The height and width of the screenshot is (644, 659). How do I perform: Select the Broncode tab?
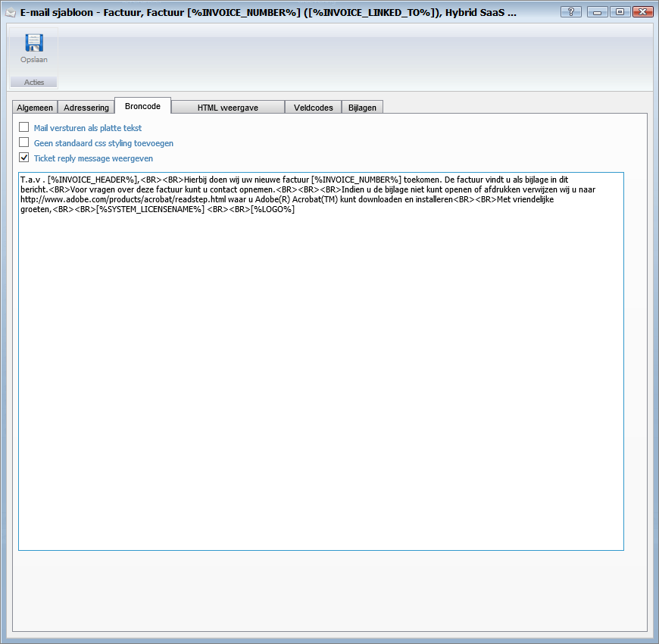142,106
